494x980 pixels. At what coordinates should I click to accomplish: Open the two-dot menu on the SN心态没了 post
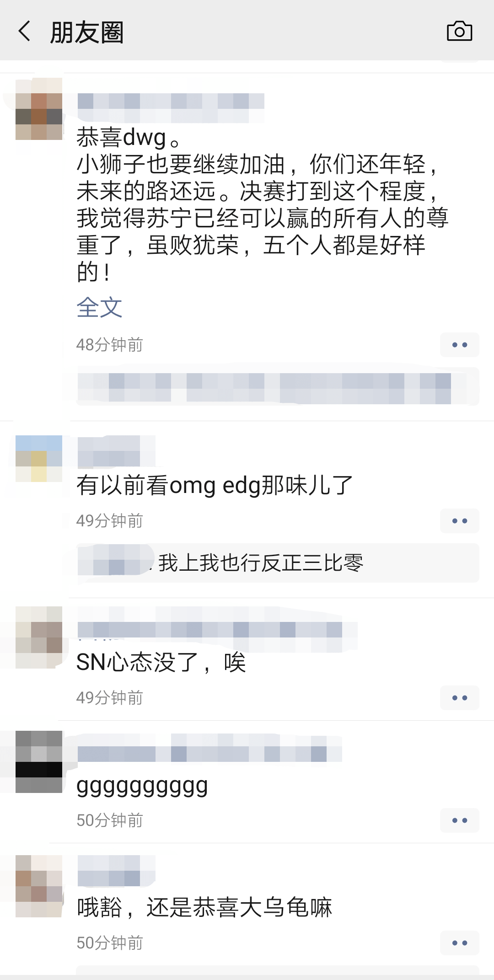459,698
